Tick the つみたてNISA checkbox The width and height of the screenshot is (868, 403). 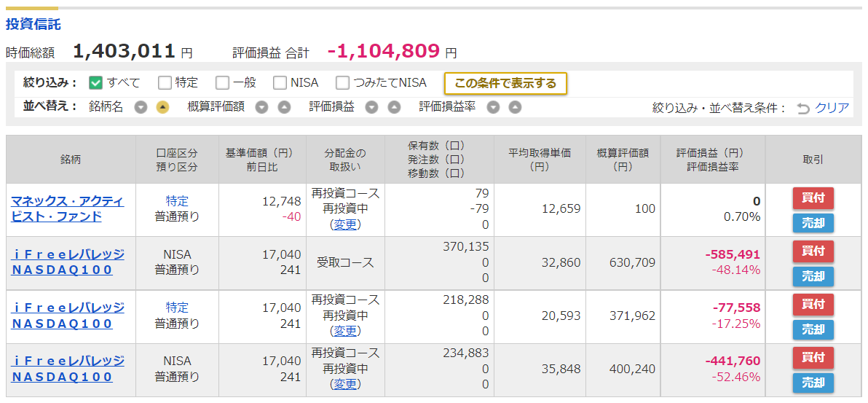click(x=343, y=83)
